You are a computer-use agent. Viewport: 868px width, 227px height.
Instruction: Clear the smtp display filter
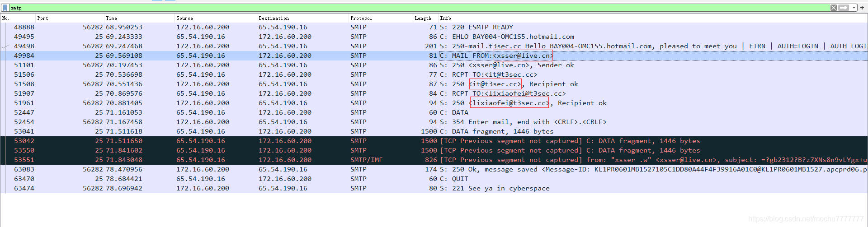(834, 8)
